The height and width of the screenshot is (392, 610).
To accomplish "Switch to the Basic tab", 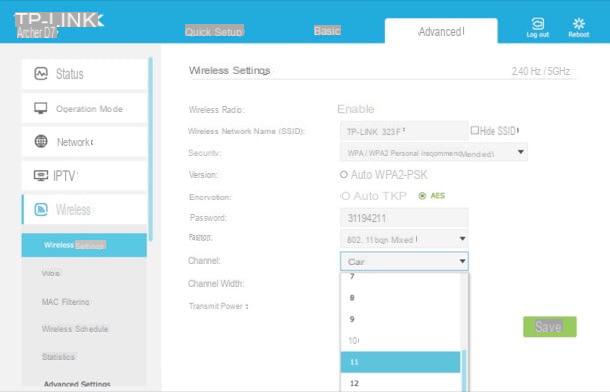I will click(327, 30).
